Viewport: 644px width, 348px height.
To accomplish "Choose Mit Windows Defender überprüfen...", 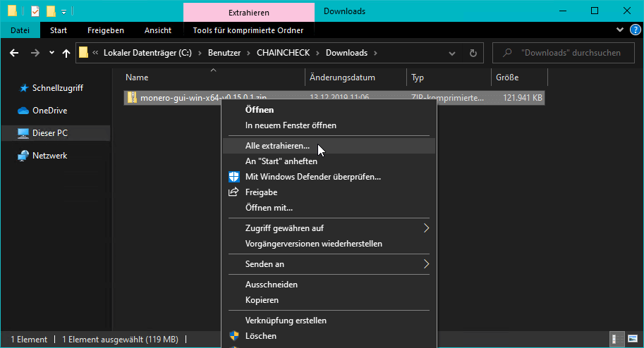I will (329, 177).
